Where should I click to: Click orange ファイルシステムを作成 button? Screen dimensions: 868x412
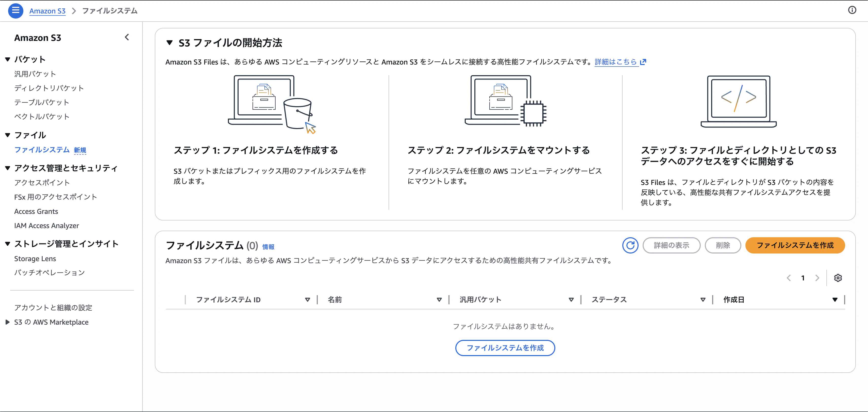795,245
